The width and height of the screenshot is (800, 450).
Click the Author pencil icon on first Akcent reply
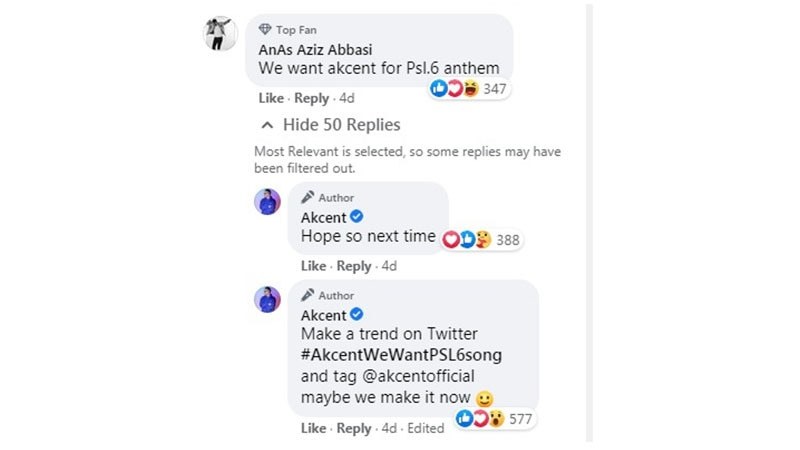308,198
